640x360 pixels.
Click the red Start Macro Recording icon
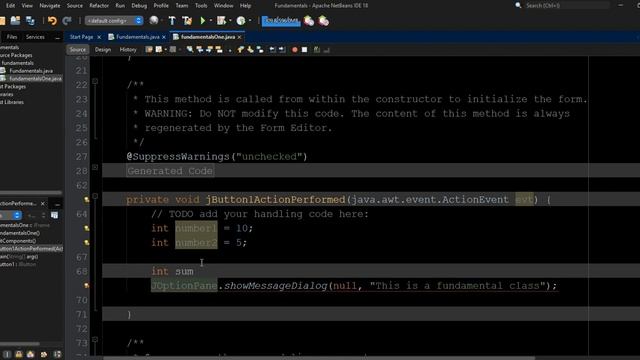pyautogui.click(x=295, y=49)
